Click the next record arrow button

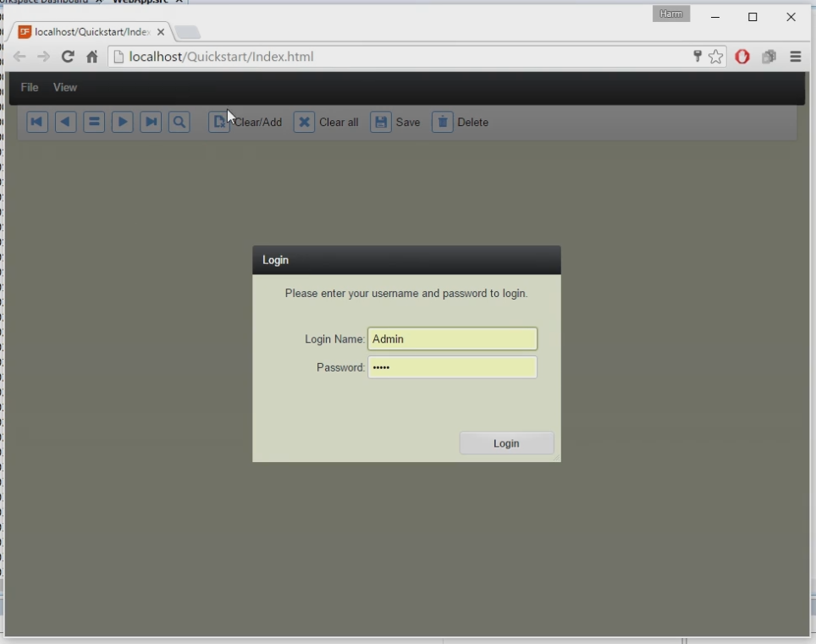[123, 122]
